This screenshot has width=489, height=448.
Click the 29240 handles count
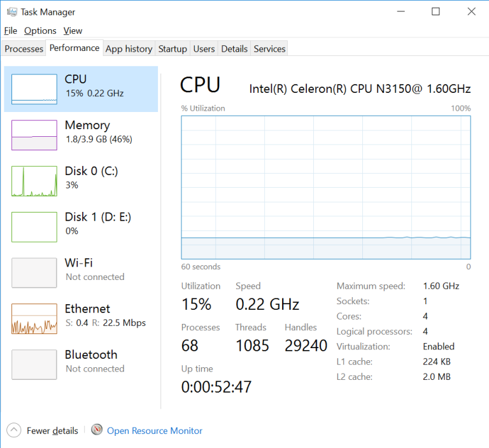(x=306, y=346)
